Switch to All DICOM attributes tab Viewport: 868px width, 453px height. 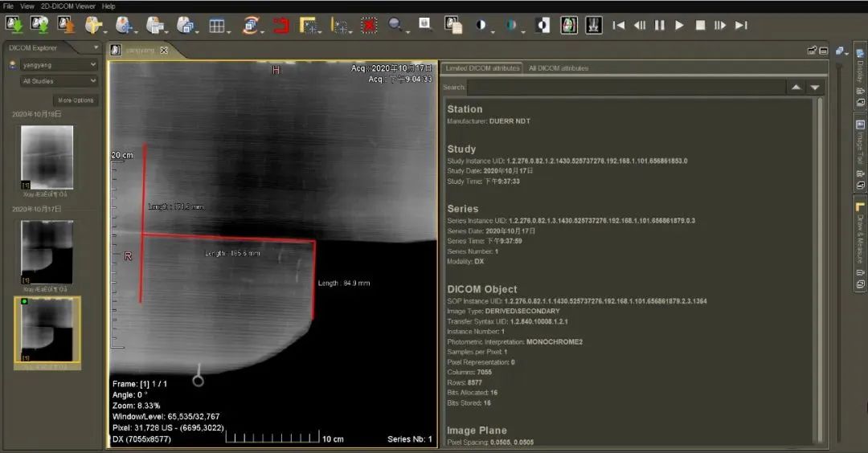pyautogui.click(x=558, y=68)
